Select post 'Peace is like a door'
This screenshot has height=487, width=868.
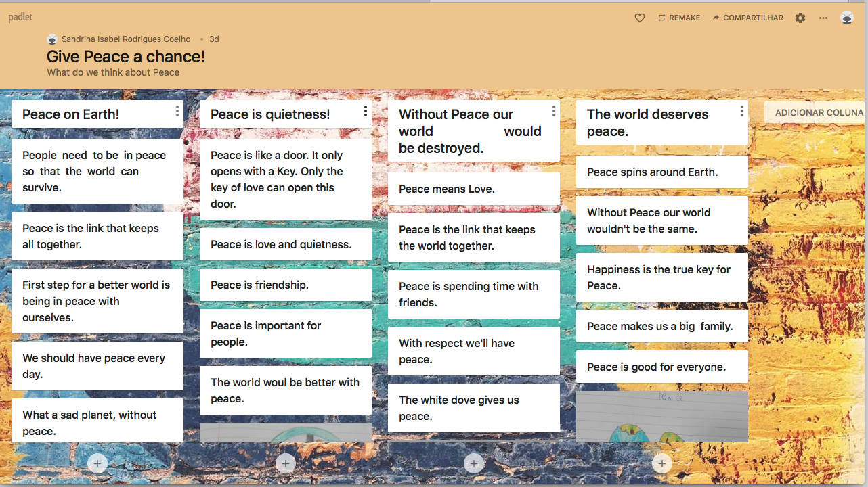pos(286,179)
